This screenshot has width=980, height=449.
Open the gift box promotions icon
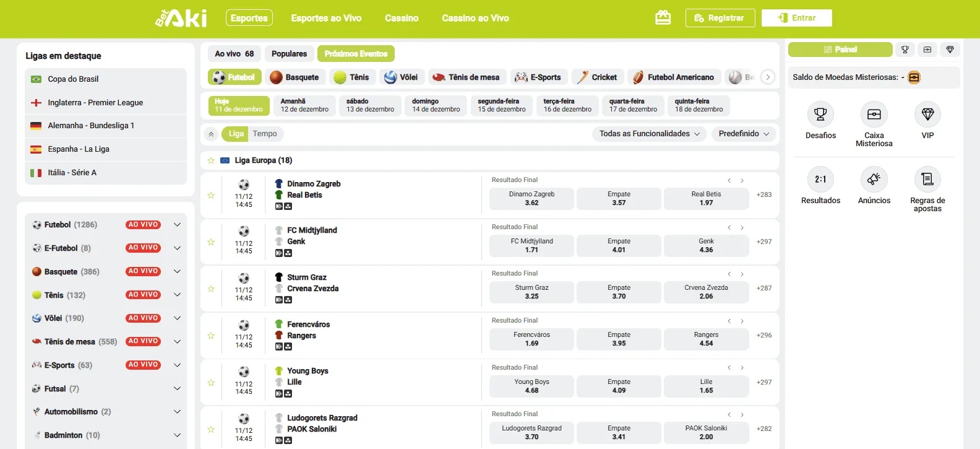pyautogui.click(x=663, y=18)
